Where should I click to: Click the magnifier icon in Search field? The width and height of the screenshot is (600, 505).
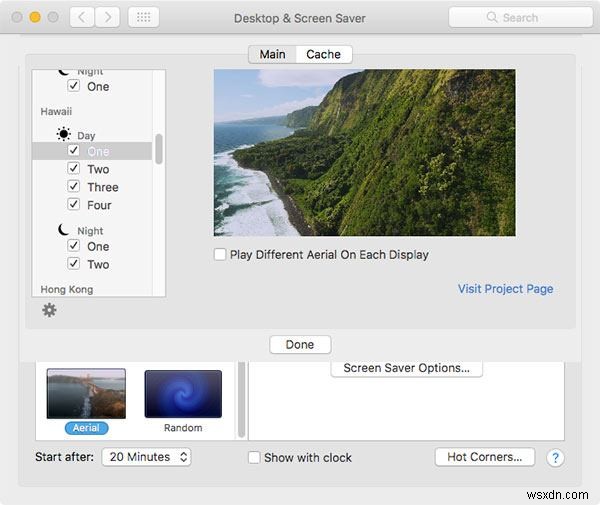click(x=492, y=17)
